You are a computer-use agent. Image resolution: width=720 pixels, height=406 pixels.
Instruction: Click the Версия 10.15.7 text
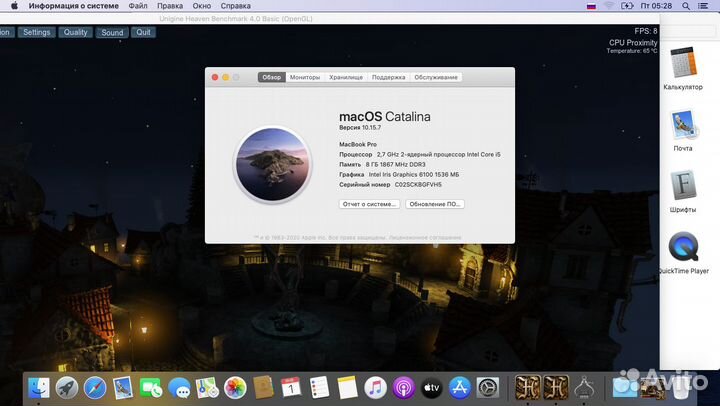pos(360,127)
